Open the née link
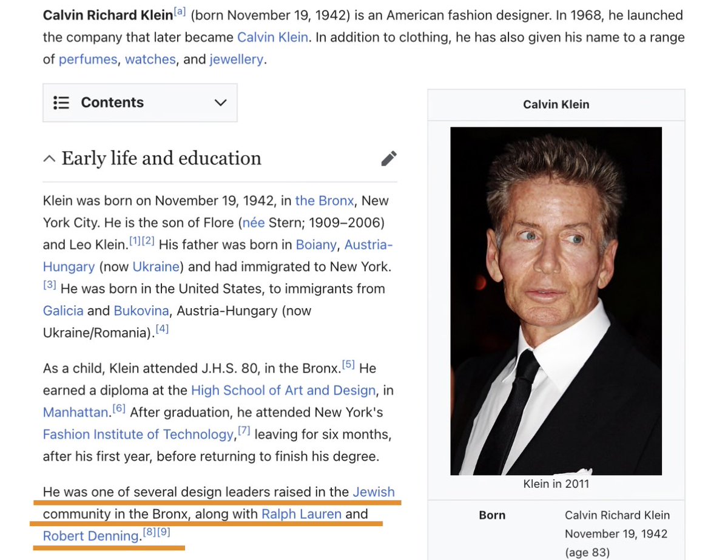 point(254,223)
